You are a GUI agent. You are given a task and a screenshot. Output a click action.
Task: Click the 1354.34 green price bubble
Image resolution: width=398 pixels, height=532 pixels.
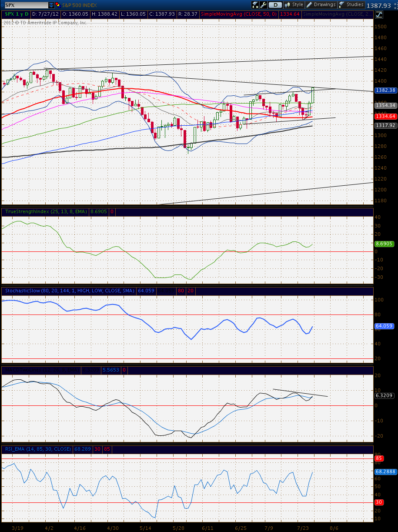385,106
